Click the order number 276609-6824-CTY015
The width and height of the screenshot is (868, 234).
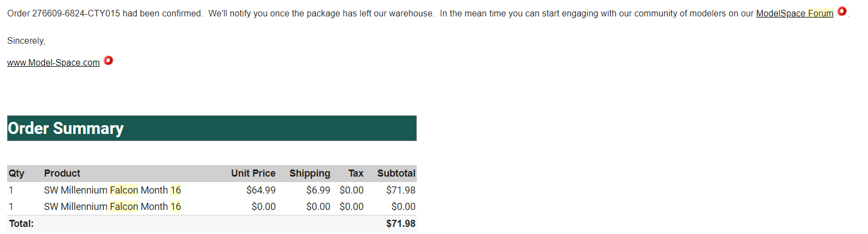pos(76,14)
